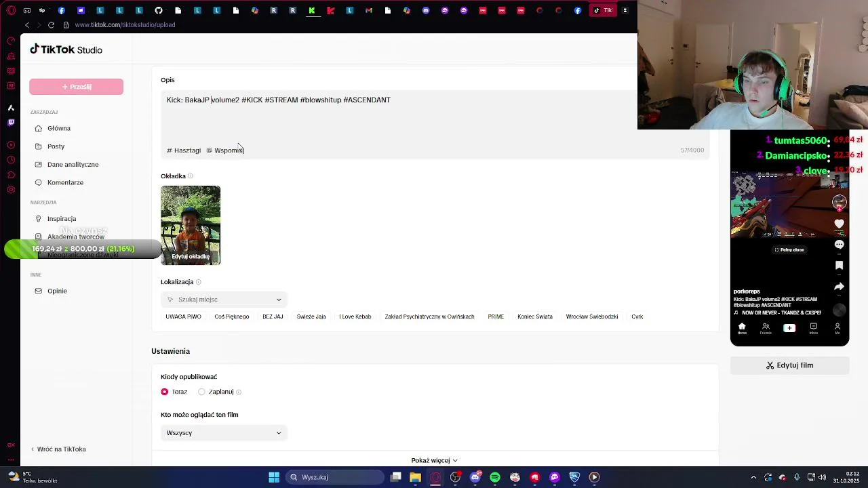Edit cover via Edytuj okładkę thumbnail
Screen dimensions: 868x488
coord(191,225)
